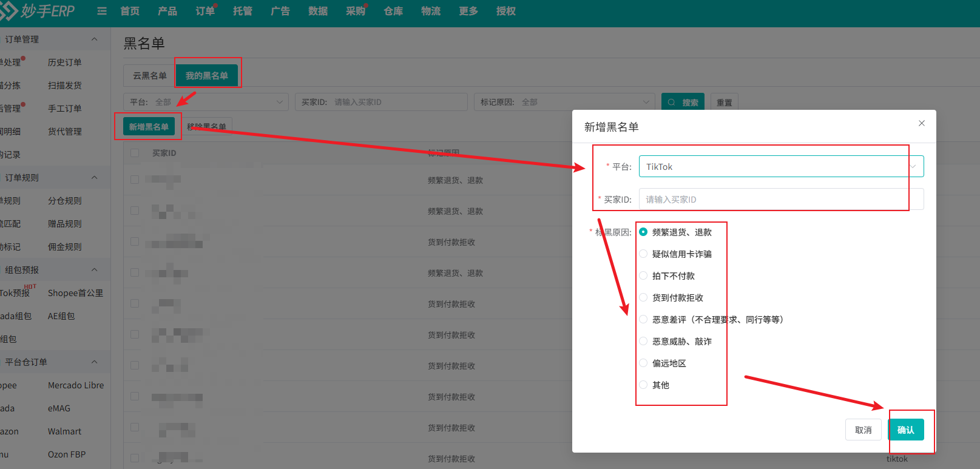Collapse the 订单管理 sidebar section
The image size is (980, 469).
tap(94, 39)
